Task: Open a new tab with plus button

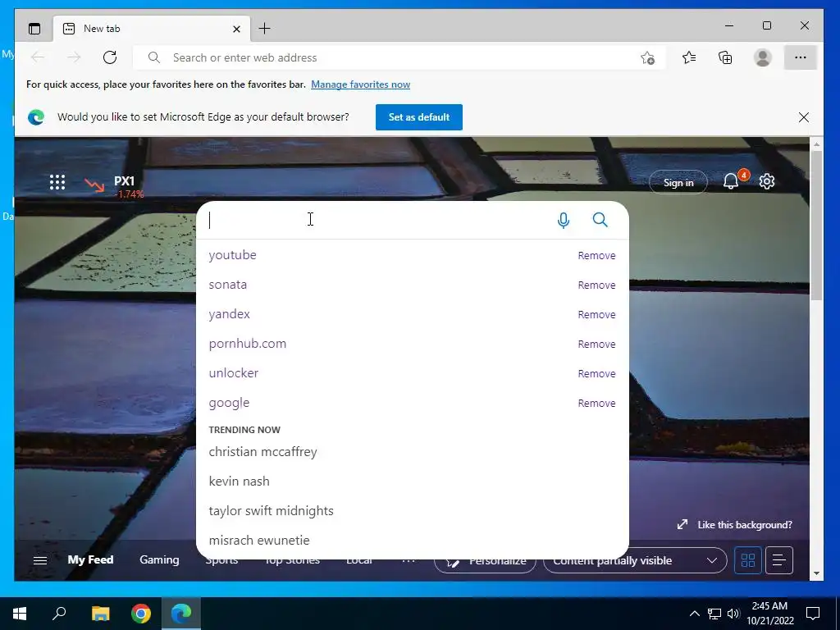Action: (x=265, y=29)
